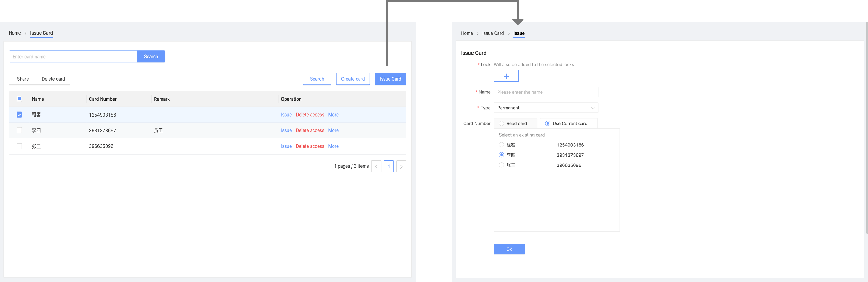Click Delete access for 李四 row

click(x=310, y=130)
